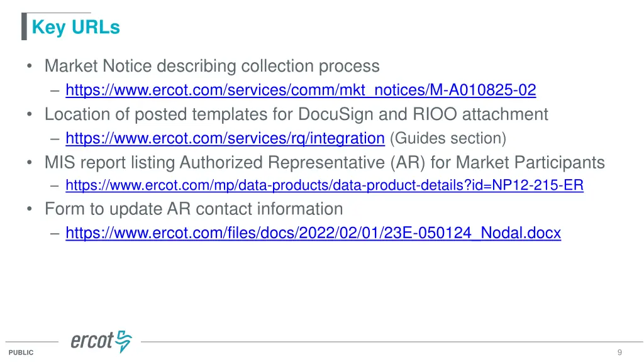Click the bullet point before Market Notice
This screenshot has width=644, height=362.
pos(29,66)
